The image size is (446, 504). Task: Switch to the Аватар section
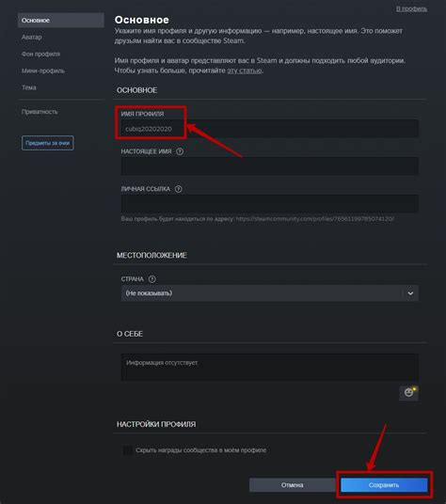point(31,37)
